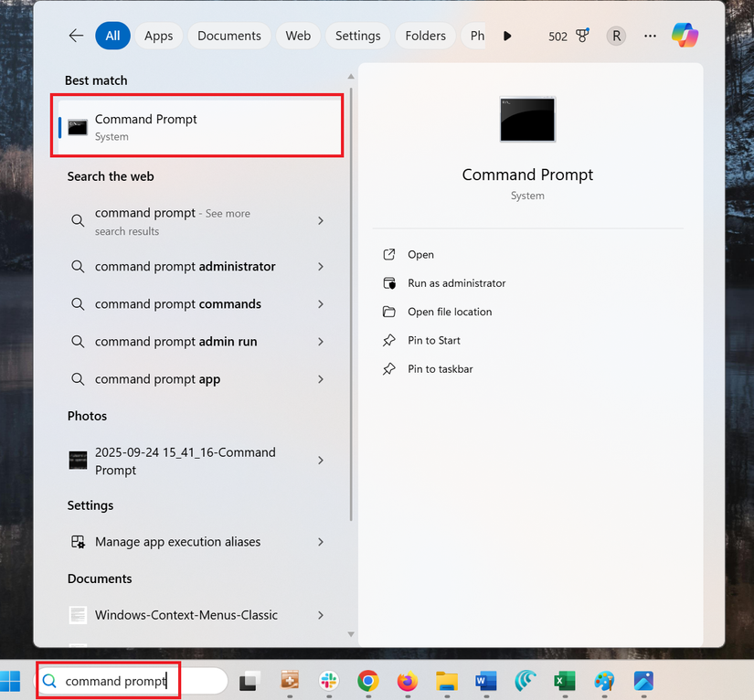Open Microsoft Word from the taskbar
The image size is (754, 700).
pos(485,681)
